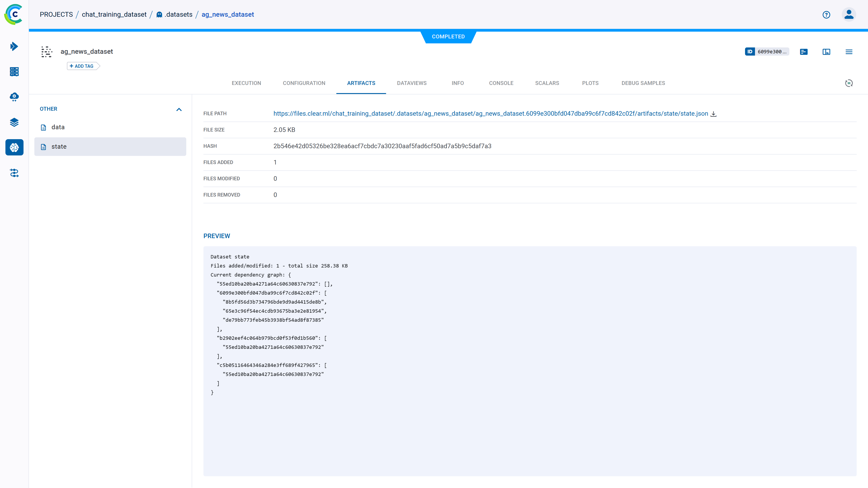Switch to the CONFIGURATION tab
This screenshot has width=868, height=488.
pos(304,83)
